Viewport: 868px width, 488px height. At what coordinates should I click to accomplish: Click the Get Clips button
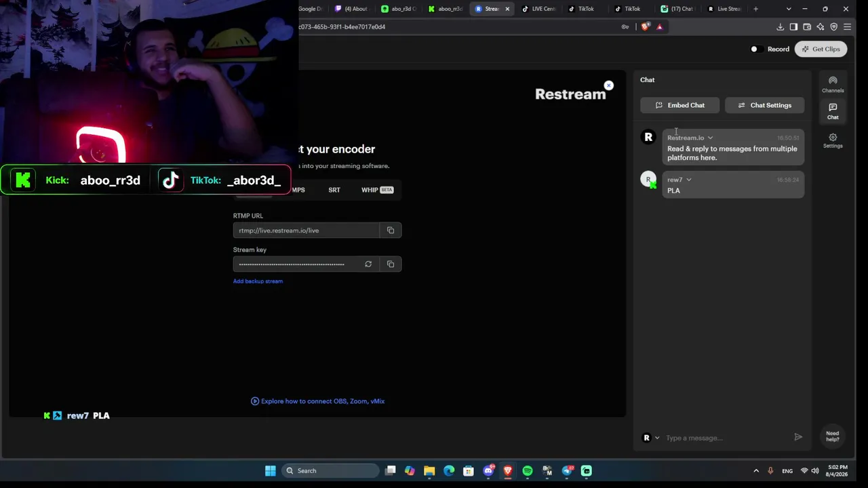[821, 49]
